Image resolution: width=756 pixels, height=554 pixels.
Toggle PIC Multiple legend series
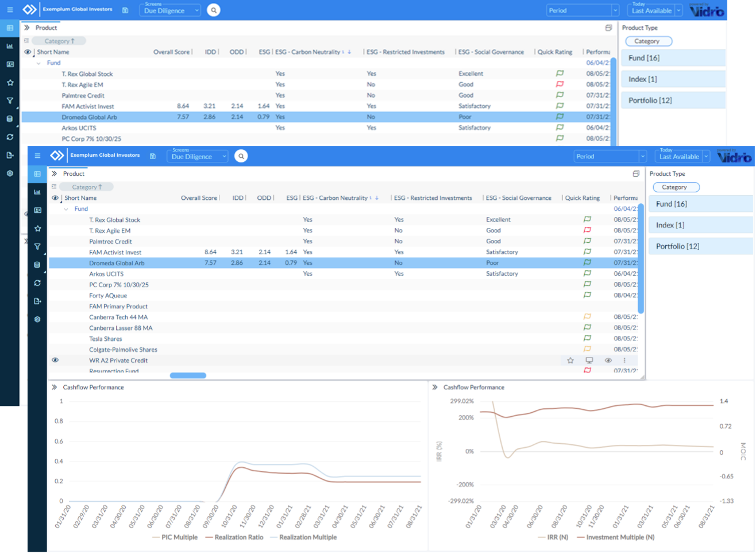click(x=175, y=537)
